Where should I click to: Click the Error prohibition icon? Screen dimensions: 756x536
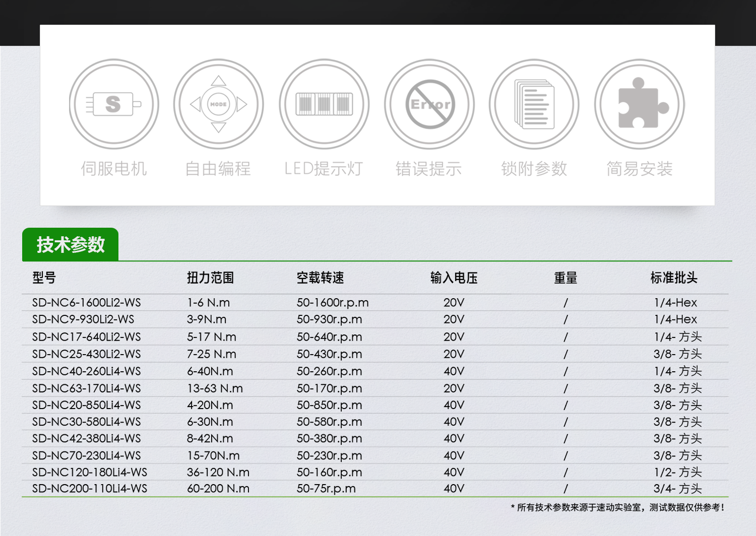pos(429,104)
